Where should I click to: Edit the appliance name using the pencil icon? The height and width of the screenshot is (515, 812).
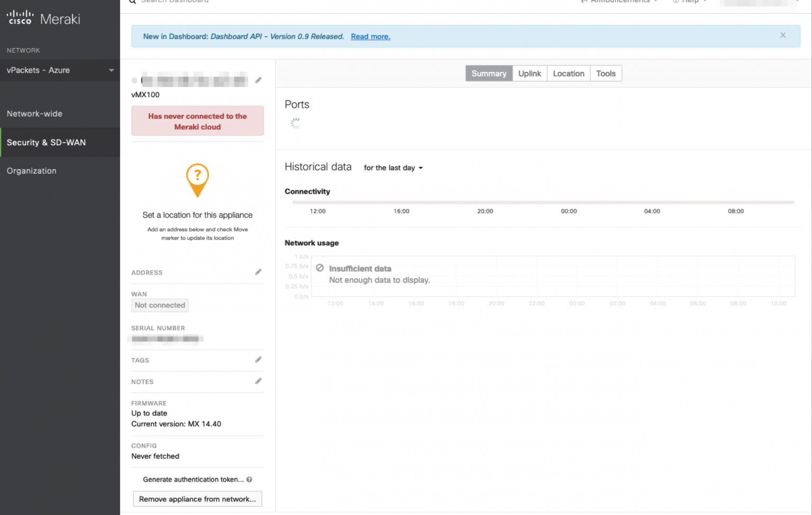tap(259, 80)
